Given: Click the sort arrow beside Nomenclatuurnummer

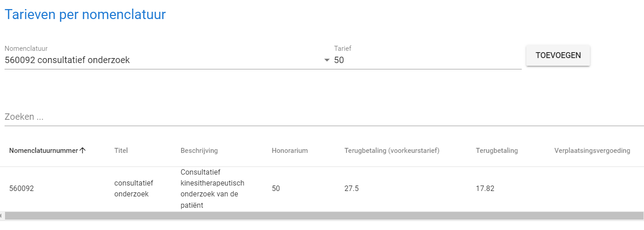Looking at the screenshot, I should 83,151.
